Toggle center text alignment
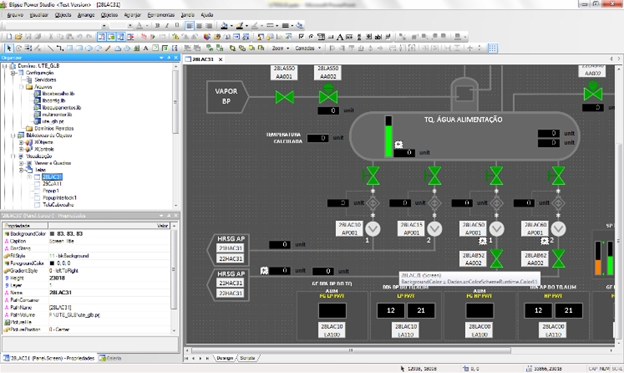624x373 pixels. [199, 25]
